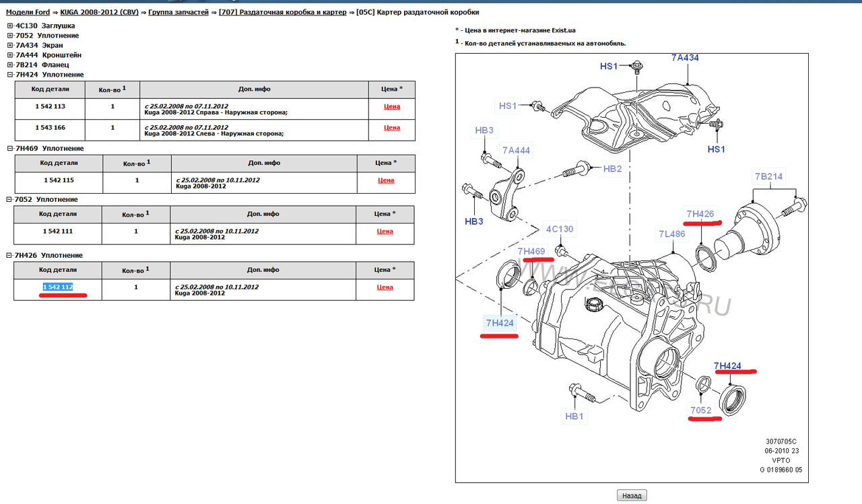This screenshot has width=862, height=504.
Task: Open Цена link for part 1 542 112
Action: (385, 287)
